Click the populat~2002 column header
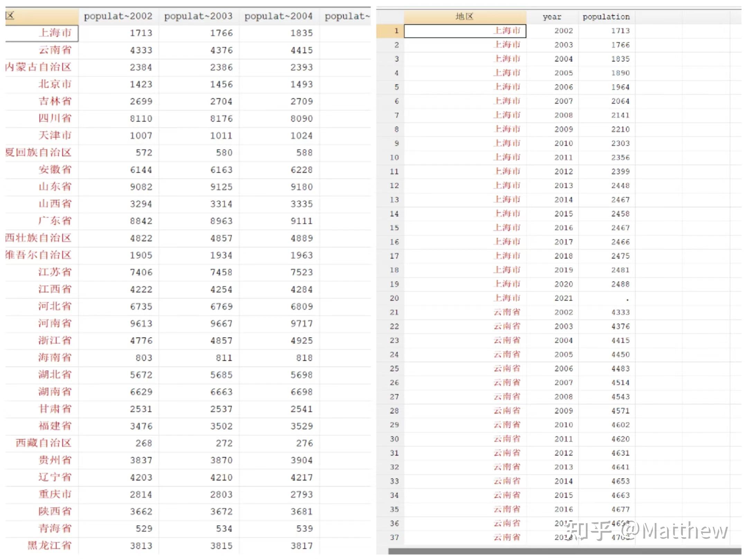 (x=118, y=16)
